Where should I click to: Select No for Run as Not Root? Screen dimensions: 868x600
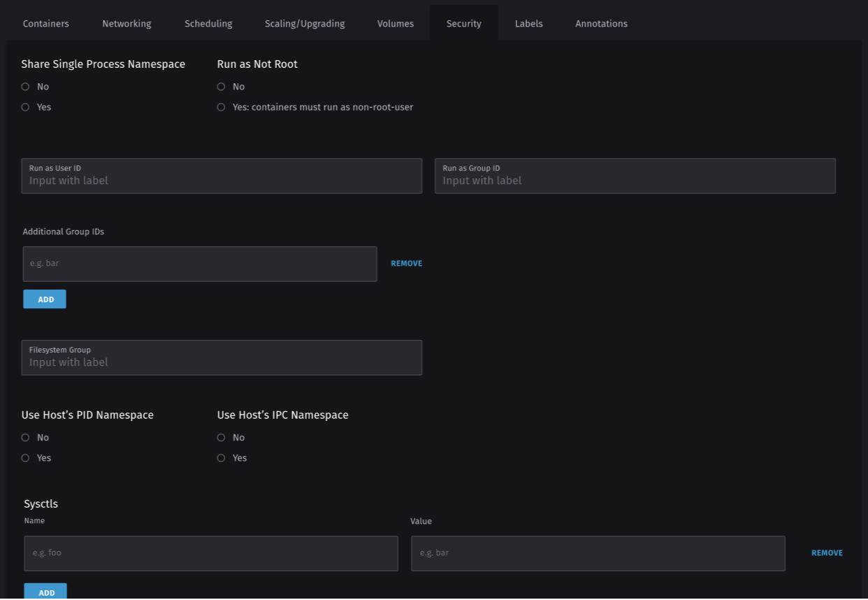pos(221,86)
